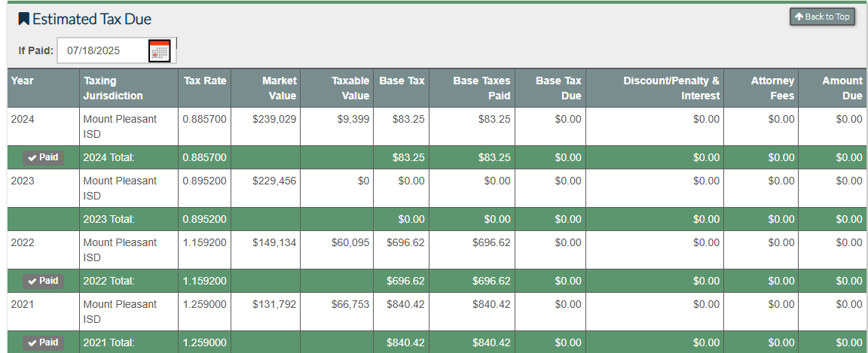Screen dimensions: 868x353
Task: Click the Amount Due column header
Action: [842, 88]
